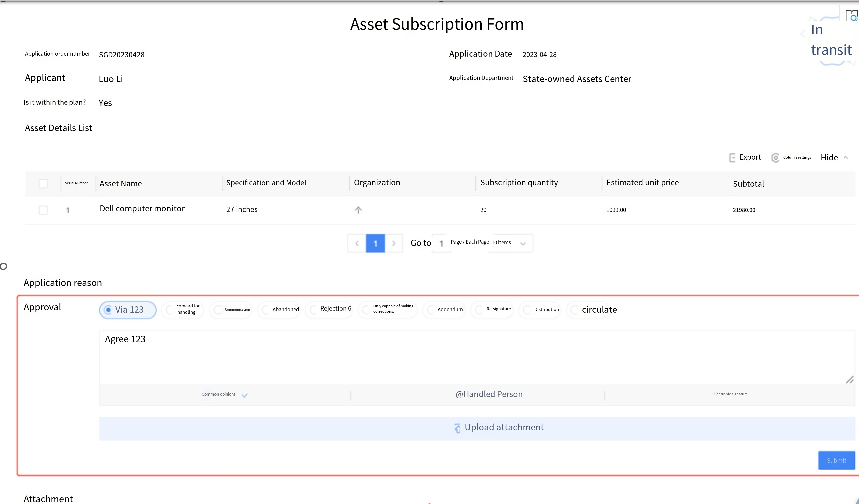The width and height of the screenshot is (859, 504).
Task: Go to previous page arrow
Action: click(357, 243)
